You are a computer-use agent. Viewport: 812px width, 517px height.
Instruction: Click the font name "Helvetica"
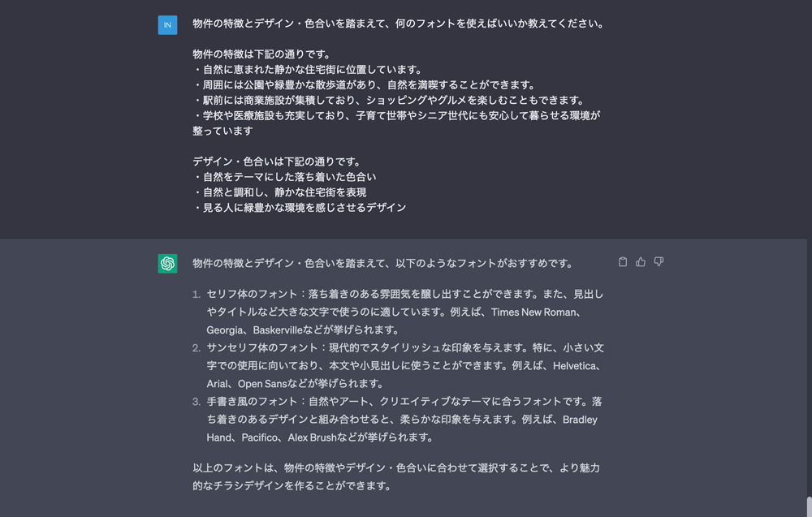coord(576,365)
